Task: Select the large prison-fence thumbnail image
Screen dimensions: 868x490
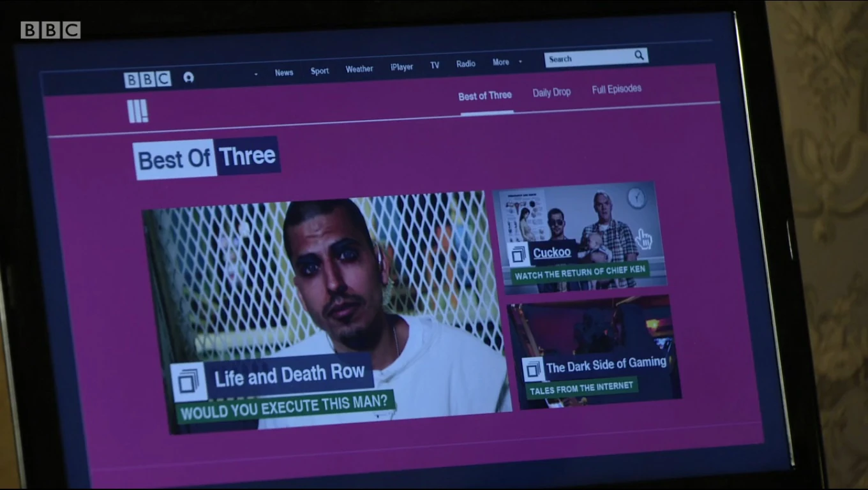Action: click(327, 311)
